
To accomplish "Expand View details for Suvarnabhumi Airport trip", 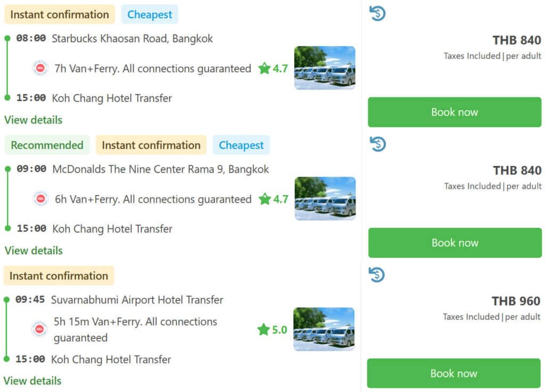I will point(32,380).
